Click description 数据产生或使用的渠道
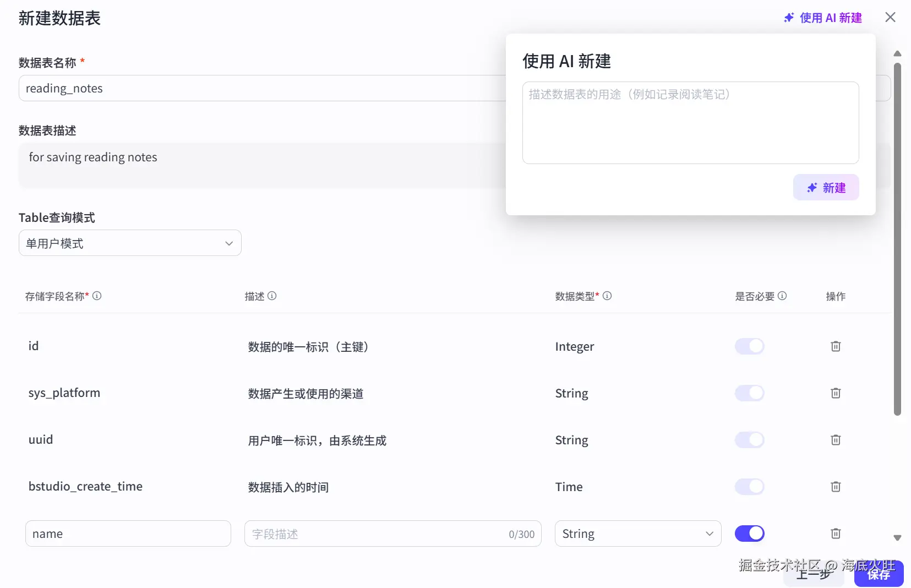Screen dimensions: 911x588 point(306,394)
